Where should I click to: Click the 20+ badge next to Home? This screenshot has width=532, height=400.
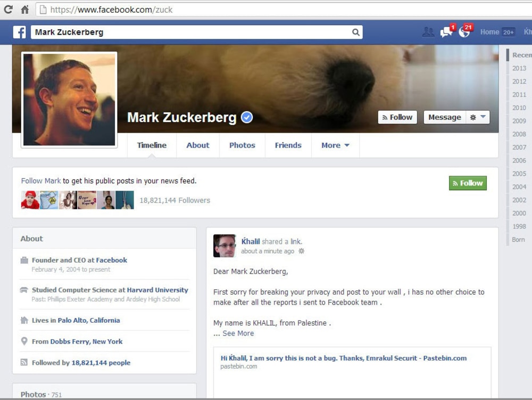click(508, 32)
